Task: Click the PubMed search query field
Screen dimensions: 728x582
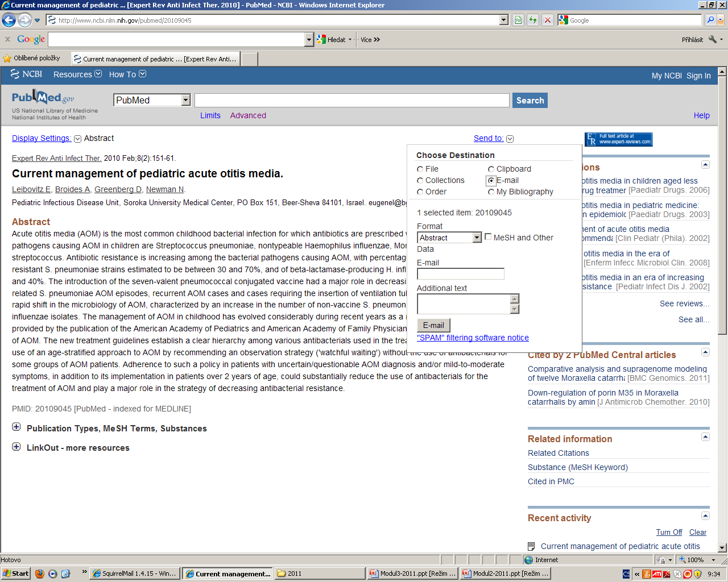Action: click(352, 101)
